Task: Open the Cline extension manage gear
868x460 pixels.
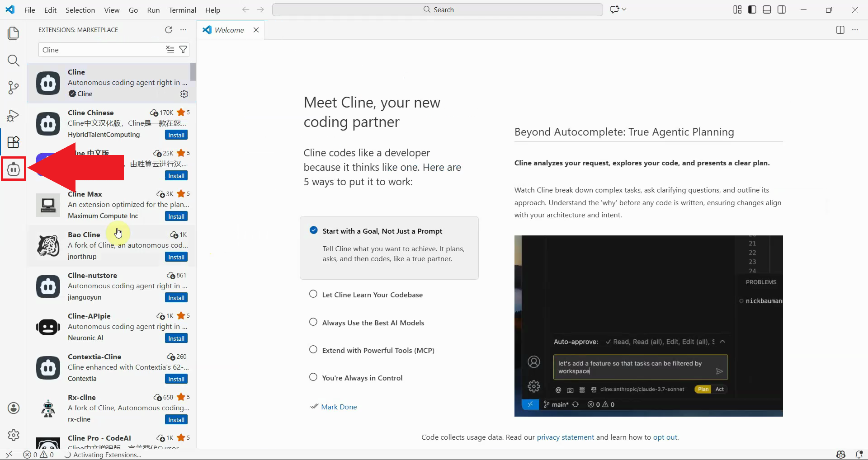Action: [184, 94]
